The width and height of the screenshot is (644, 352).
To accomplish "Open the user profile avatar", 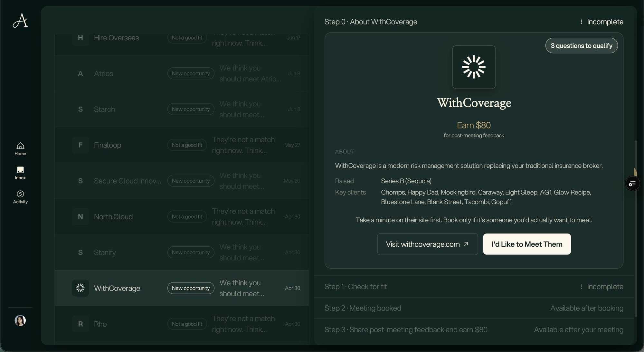I will [20, 320].
